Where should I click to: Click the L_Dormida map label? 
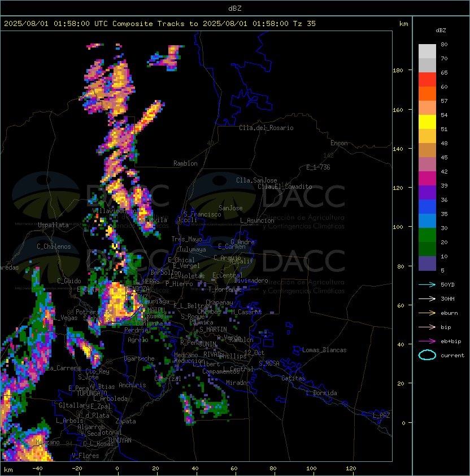(321, 393)
